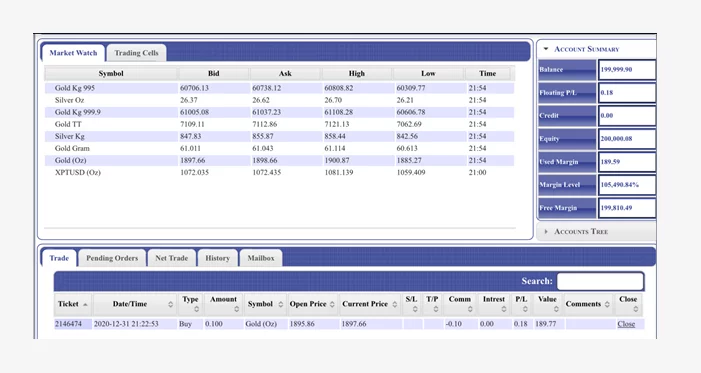
Task: Sort trades by Current Price column
Action: pos(369,304)
